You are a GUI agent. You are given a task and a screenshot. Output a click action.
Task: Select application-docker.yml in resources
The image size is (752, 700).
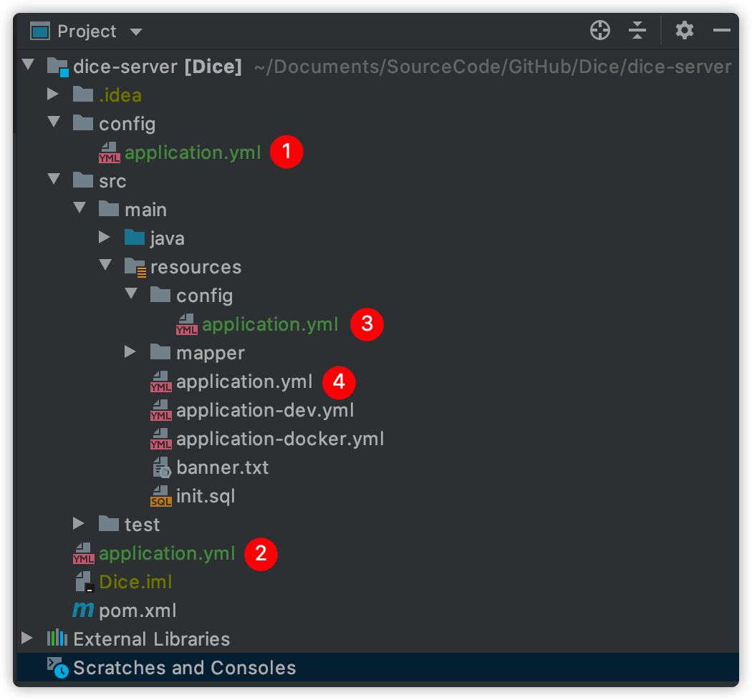(280, 439)
